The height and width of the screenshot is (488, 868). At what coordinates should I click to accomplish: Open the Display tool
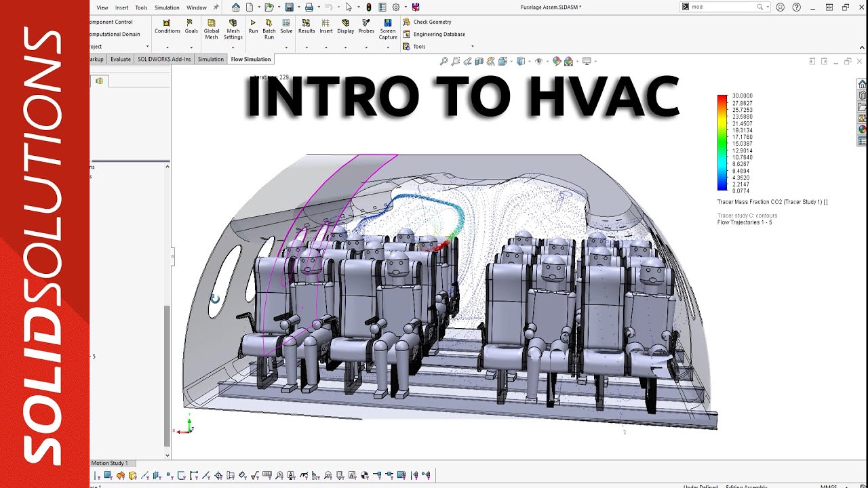[346, 26]
